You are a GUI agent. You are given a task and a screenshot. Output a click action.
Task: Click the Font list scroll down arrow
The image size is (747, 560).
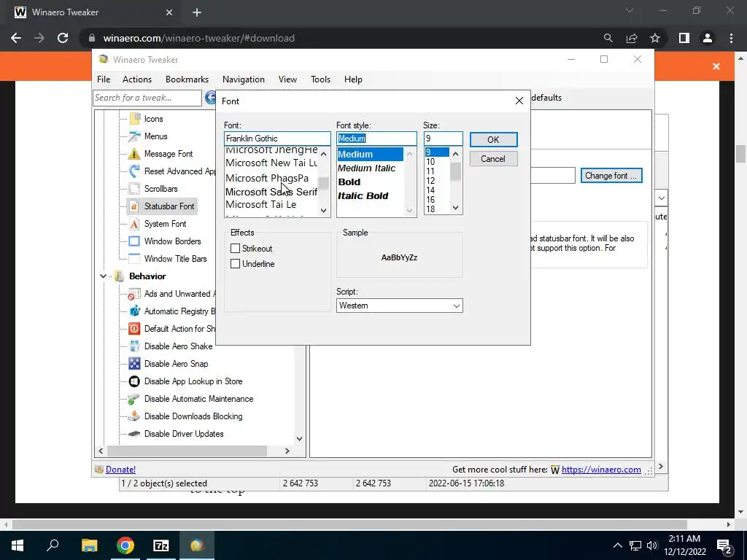324,210
